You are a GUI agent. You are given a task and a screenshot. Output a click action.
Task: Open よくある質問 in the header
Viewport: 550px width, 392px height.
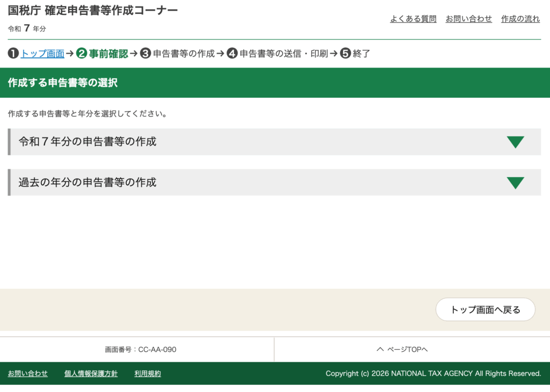413,18
